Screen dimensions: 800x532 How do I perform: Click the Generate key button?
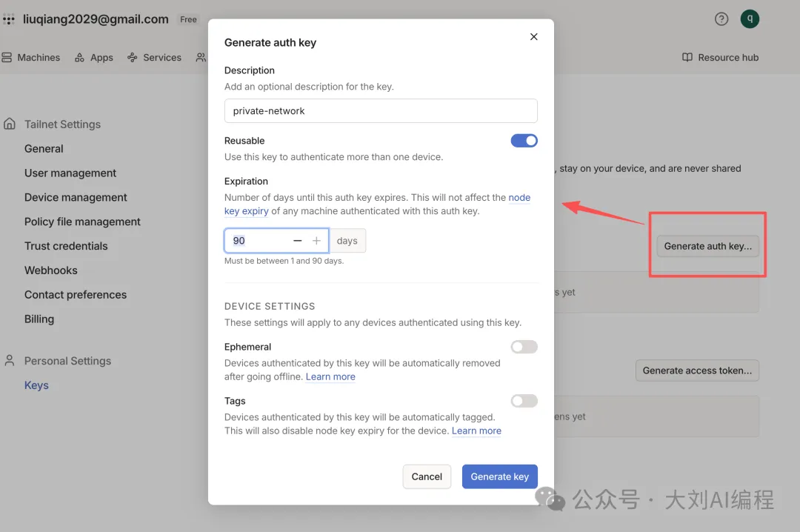(x=499, y=476)
